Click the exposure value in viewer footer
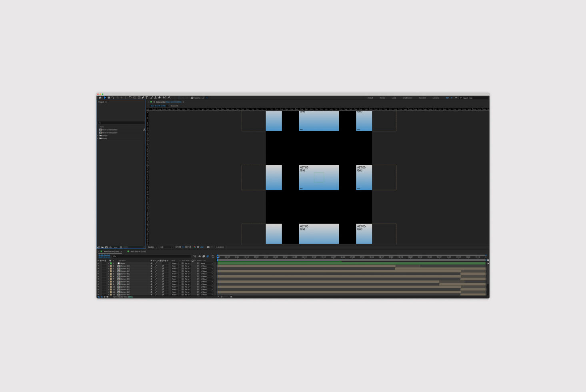 click(x=202, y=247)
